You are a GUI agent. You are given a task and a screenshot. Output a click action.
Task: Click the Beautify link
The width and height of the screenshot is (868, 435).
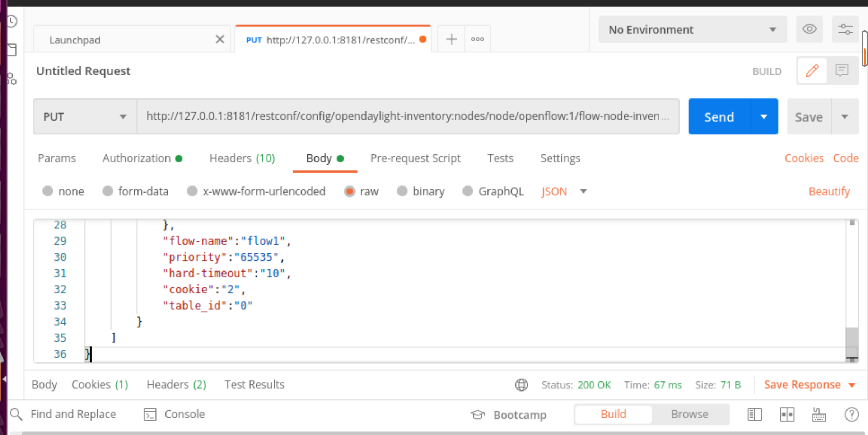point(829,191)
